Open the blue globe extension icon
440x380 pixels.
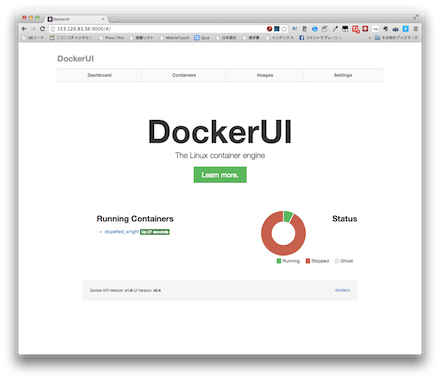click(315, 29)
